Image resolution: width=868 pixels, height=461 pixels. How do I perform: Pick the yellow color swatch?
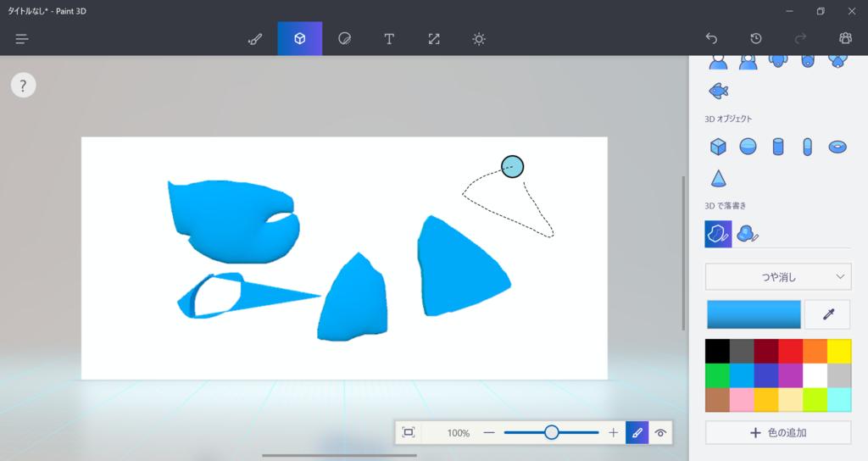838,352
